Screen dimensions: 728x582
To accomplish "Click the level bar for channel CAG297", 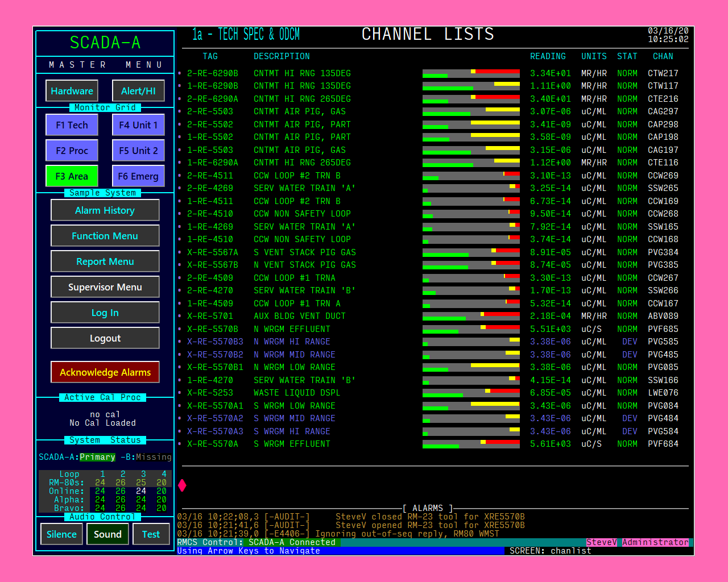I will tap(471, 111).
